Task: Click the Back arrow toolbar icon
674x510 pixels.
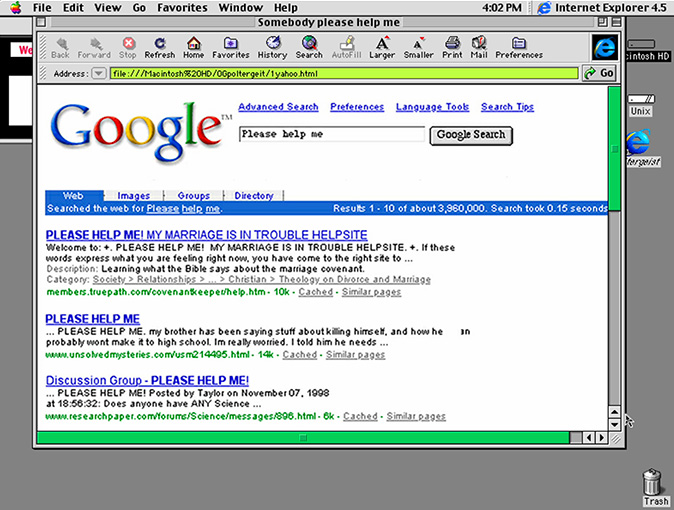Action: [60, 46]
